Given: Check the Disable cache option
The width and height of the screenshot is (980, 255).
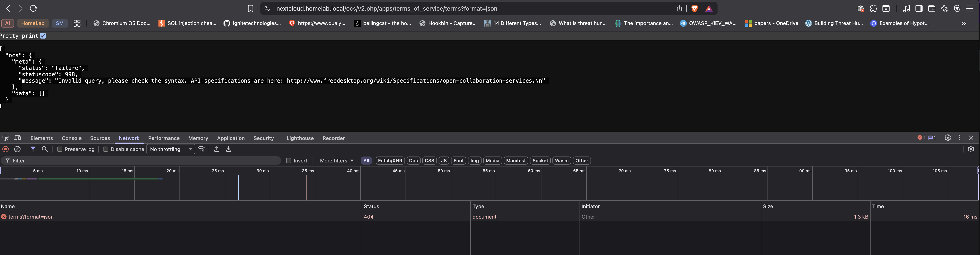Looking at the screenshot, I should coord(106,149).
